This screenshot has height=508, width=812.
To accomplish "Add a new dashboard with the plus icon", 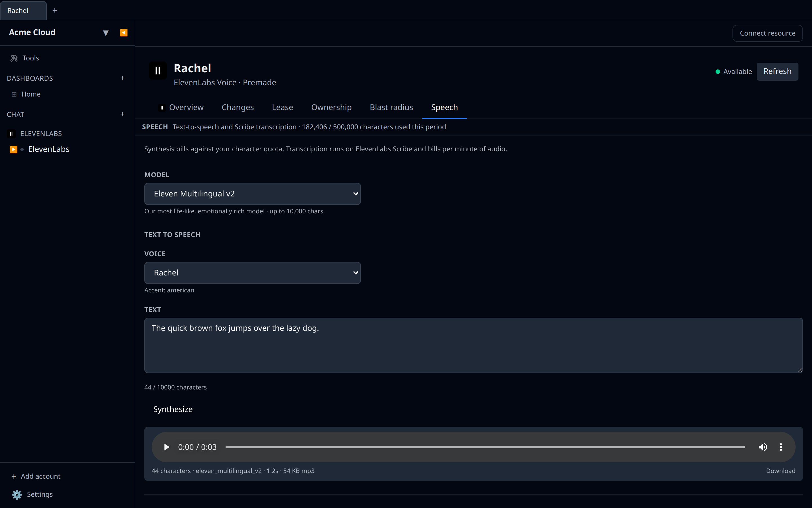I will click(x=122, y=78).
